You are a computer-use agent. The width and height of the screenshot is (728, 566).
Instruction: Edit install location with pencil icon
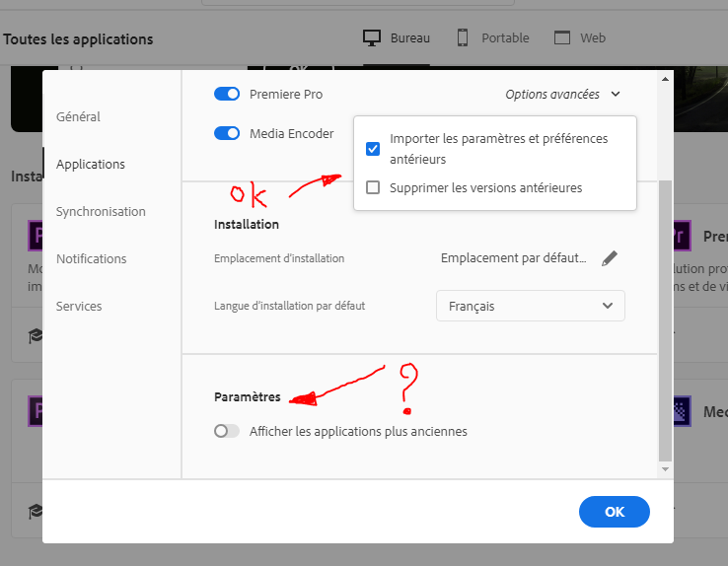pyautogui.click(x=610, y=258)
